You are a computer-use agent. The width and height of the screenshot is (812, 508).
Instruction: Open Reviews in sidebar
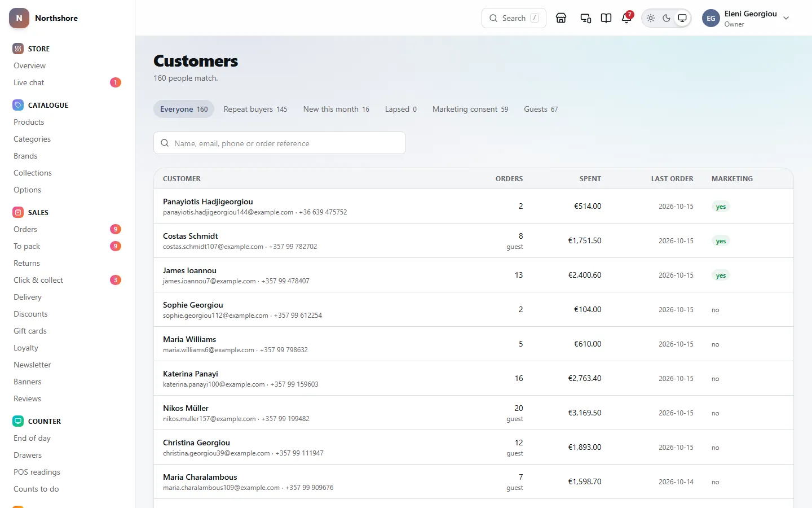point(67,398)
